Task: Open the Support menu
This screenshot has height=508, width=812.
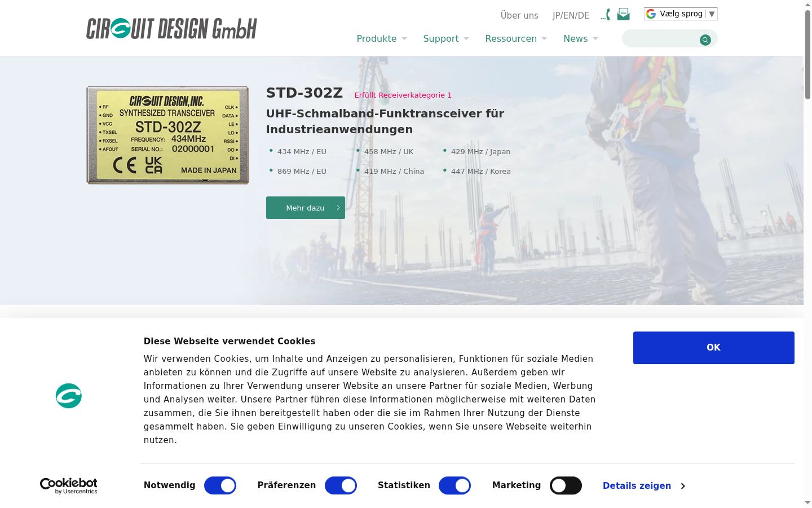Action: [441, 38]
